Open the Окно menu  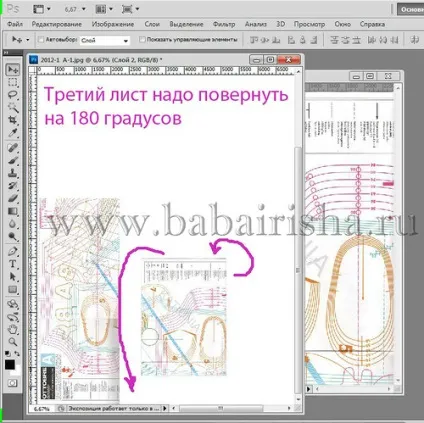pos(343,24)
